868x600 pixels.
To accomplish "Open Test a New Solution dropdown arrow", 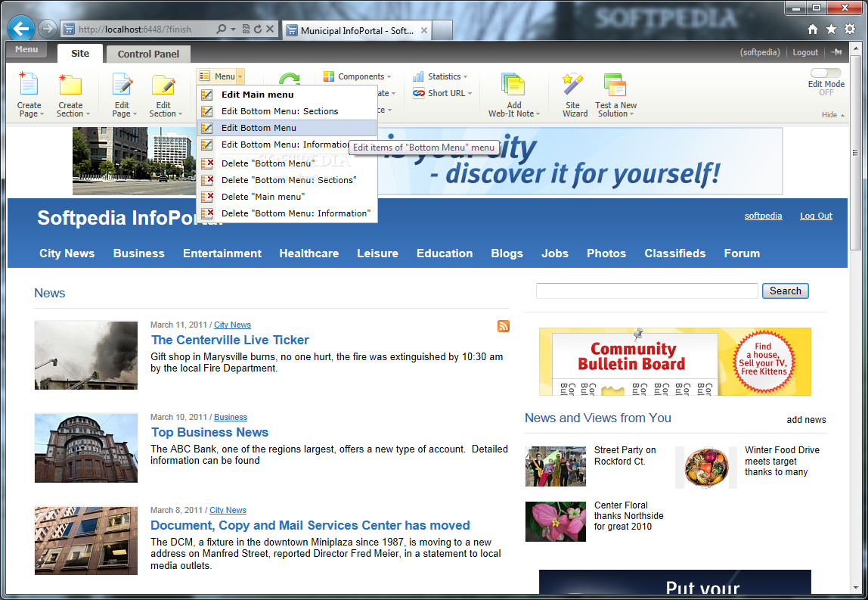I will click(631, 114).
